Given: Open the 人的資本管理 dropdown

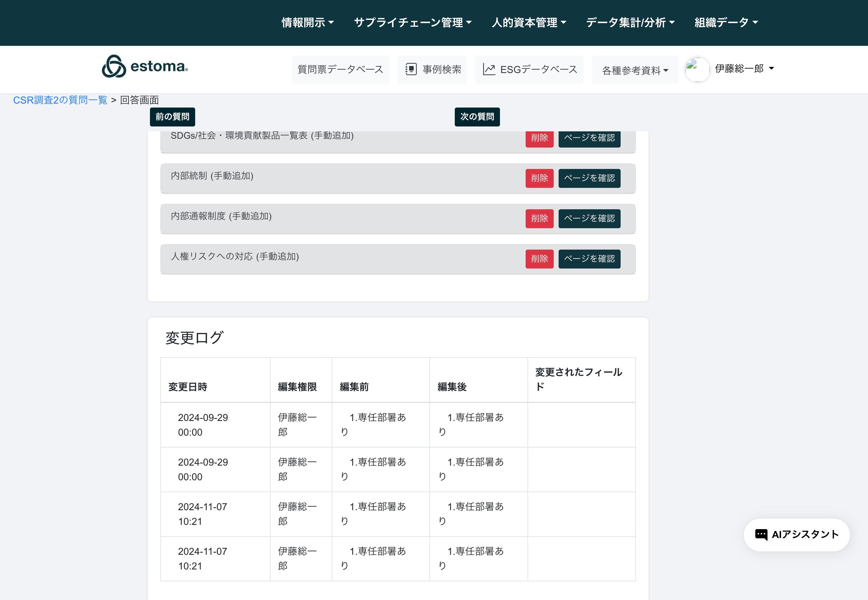Looking at the screenshot, I should coord(529,23).
